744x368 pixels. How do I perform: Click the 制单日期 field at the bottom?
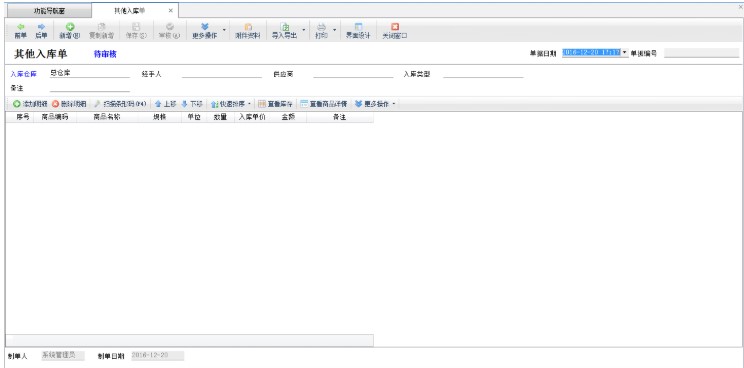coord(157,355)
